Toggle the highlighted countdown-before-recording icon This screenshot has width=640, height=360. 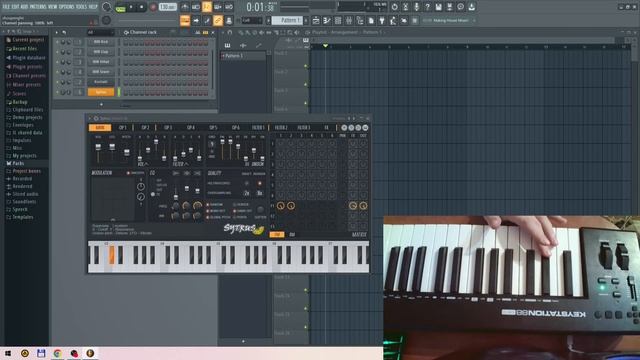click(207, 7)
